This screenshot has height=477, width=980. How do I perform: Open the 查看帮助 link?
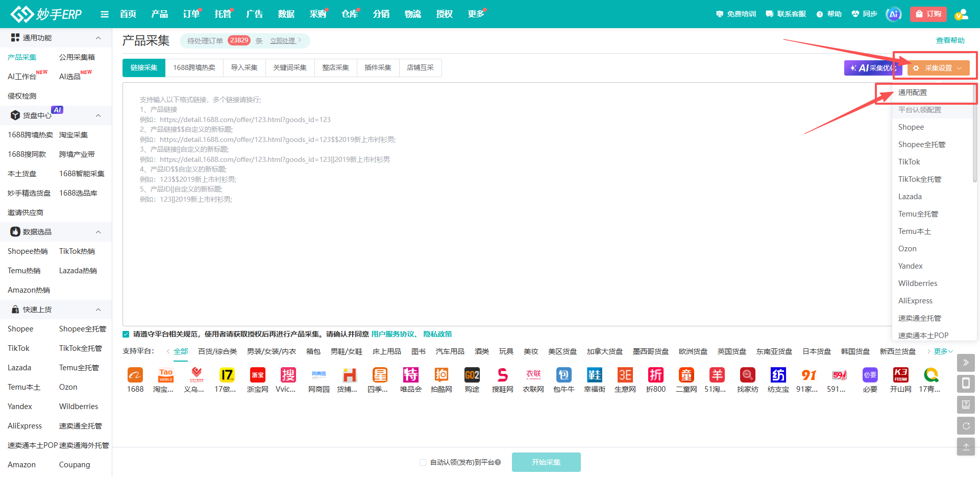(950, 40)
